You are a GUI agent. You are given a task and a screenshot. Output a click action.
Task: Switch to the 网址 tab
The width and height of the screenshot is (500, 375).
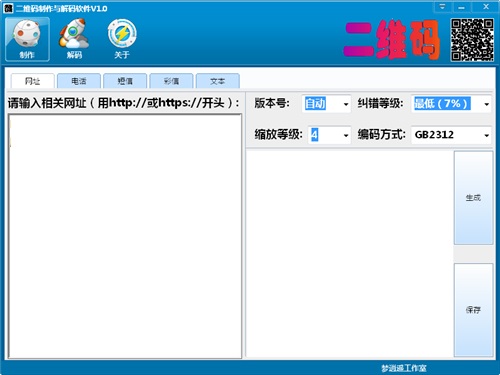(x=32, y=81)
